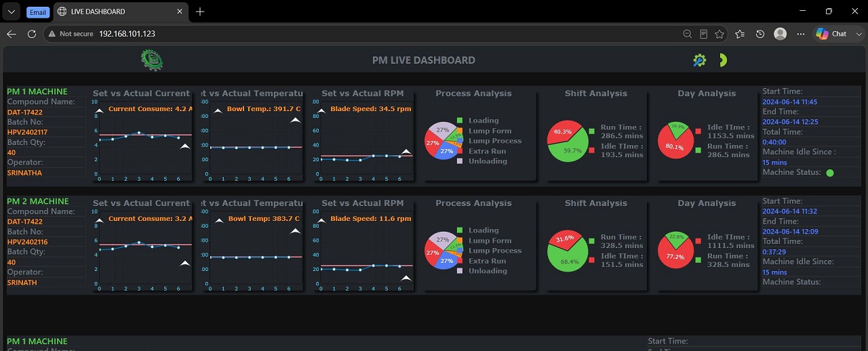
Task: Click the Idle Time 1111.5 mins value
Action: click(731, 245)
